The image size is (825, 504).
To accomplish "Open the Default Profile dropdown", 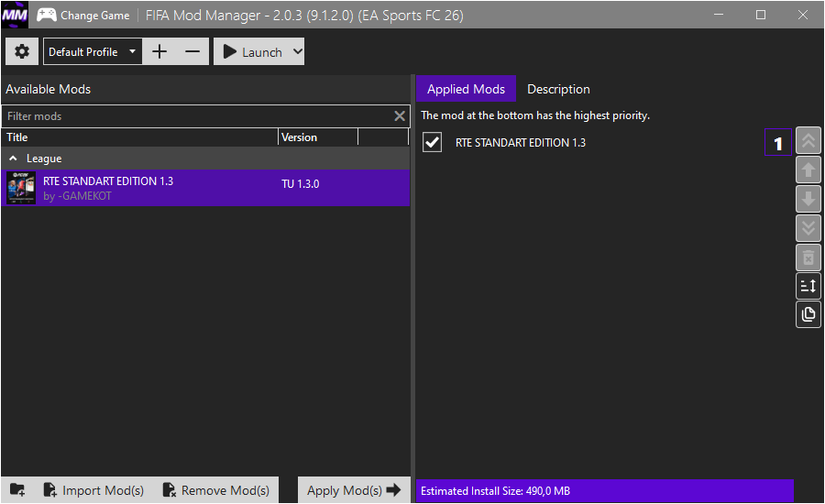I will tap(93, 52).
